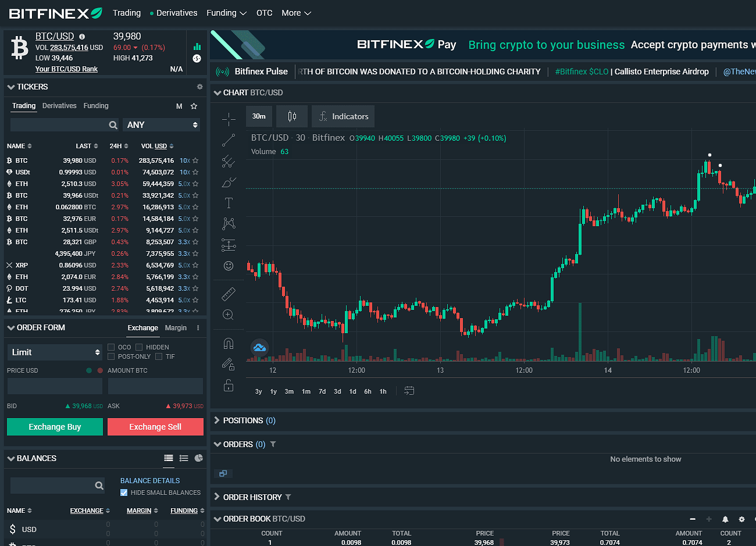
Task: Click the Exchange Sell button
Action: 155,427
